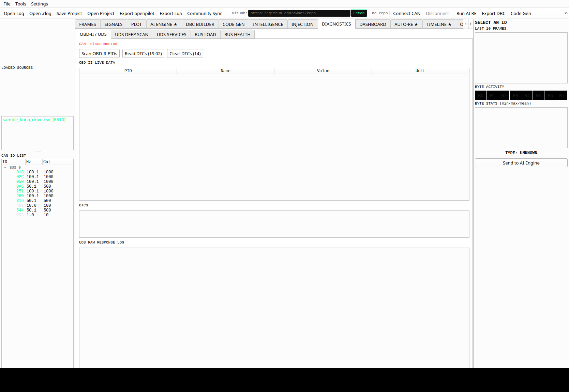Switch to the FRAMES tab

[x=88, y=24]
